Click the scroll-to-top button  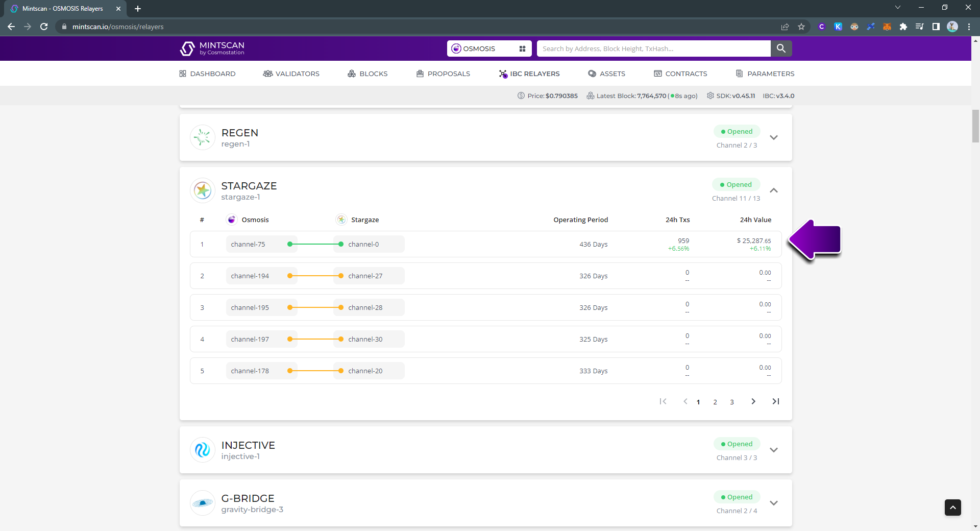pos(953,508)
